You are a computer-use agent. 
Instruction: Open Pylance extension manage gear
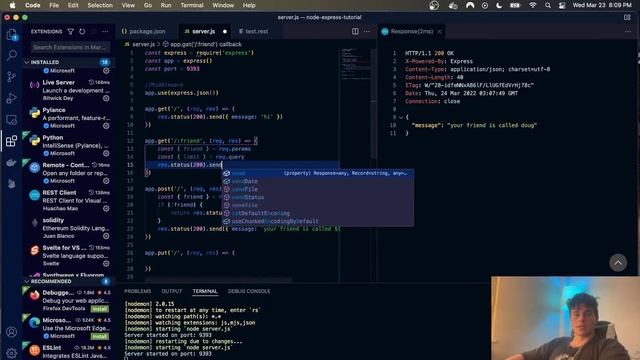pyautogui.click(x=106, y=126)
